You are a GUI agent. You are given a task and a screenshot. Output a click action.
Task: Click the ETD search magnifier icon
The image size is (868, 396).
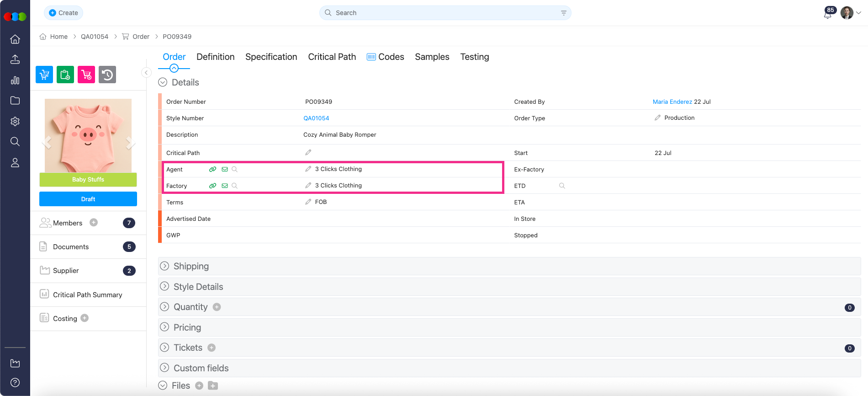pos(562,186)
